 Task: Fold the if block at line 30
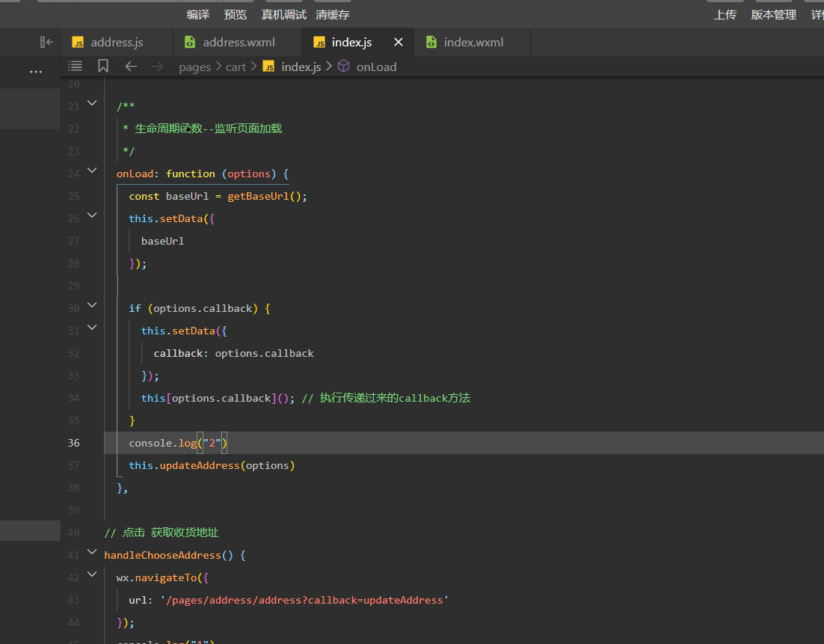coord(92,305)
